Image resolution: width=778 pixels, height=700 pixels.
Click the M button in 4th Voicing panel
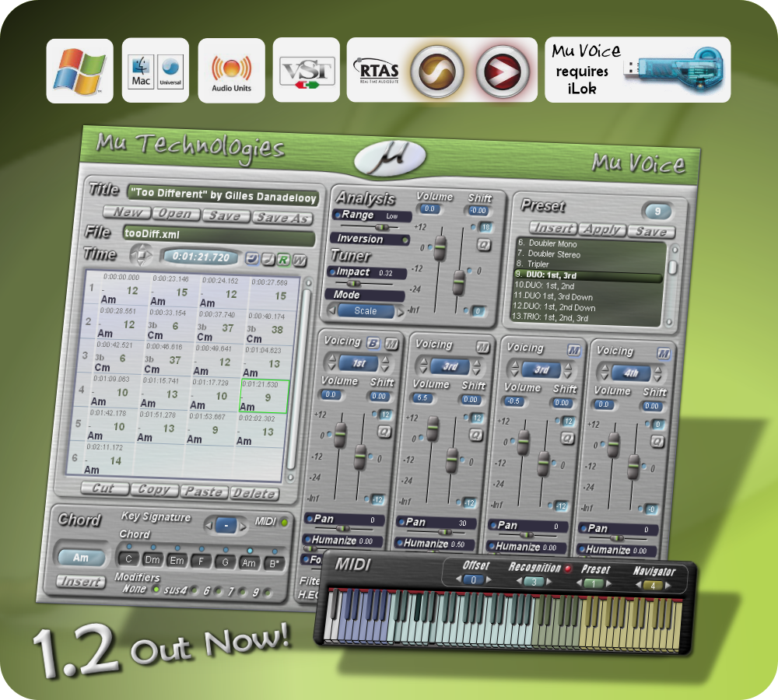pyautogui.click(x=664, y=354)
